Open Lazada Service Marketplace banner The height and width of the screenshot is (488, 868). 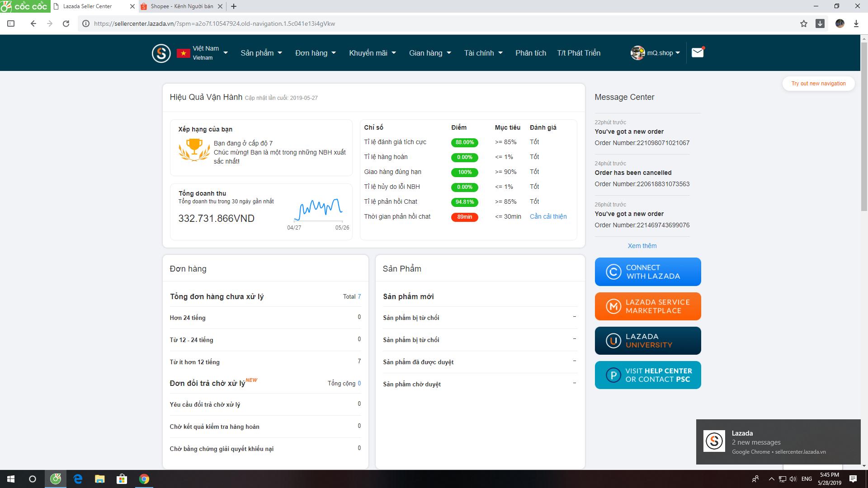coord(648,306)
